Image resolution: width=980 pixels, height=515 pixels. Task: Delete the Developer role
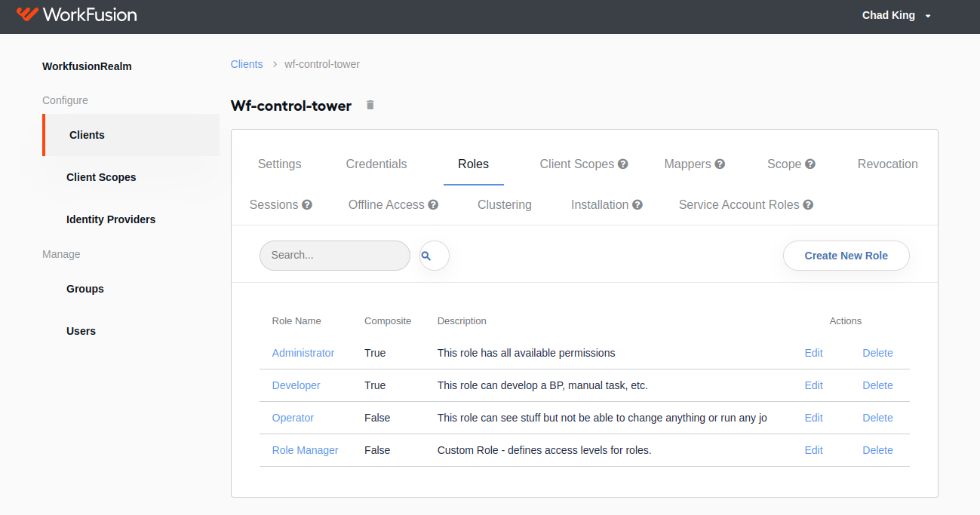877,385
